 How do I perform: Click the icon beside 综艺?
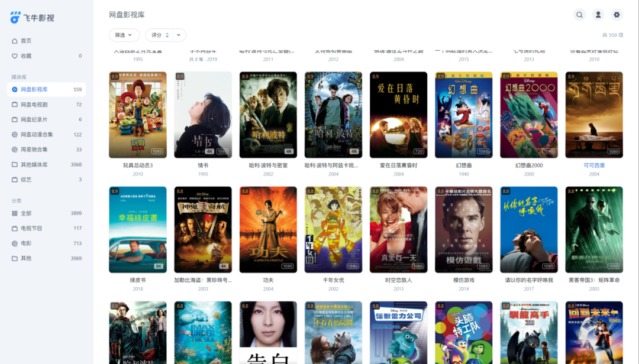15,179
